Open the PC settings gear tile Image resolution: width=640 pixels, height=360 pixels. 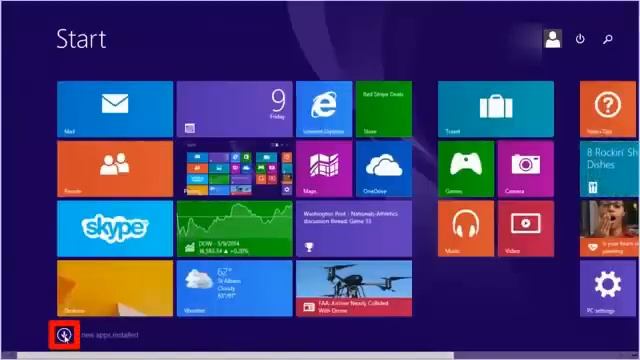(608, 289)
